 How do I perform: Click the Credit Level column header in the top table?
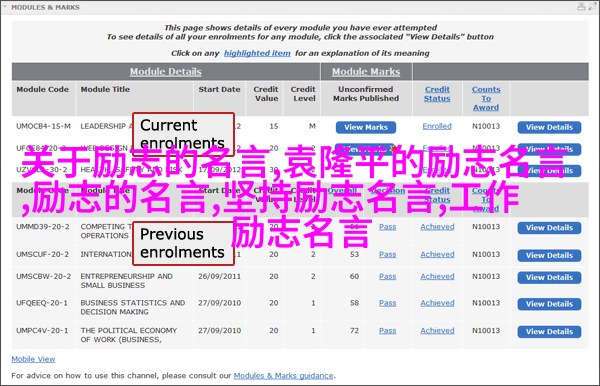(303, 94)
